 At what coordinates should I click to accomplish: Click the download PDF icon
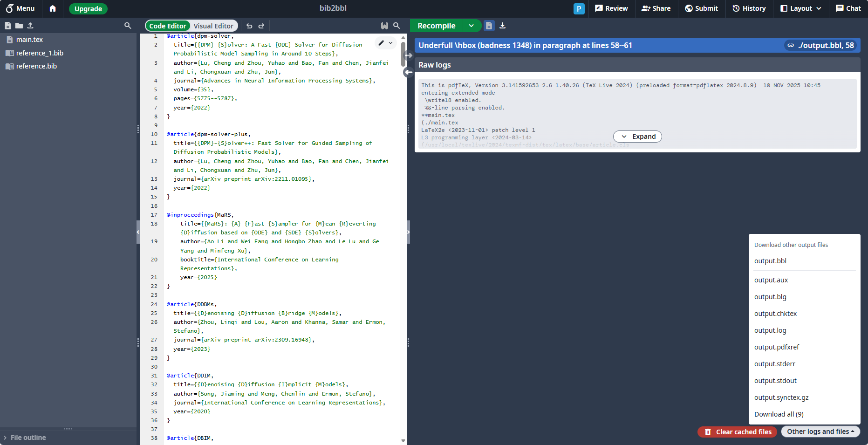coord(502,26)
